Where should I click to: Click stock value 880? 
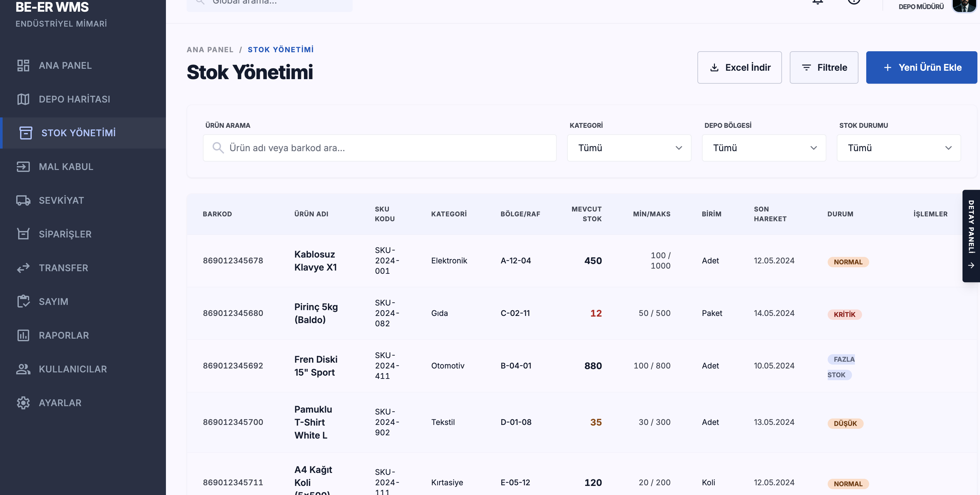tap(593, 366)
